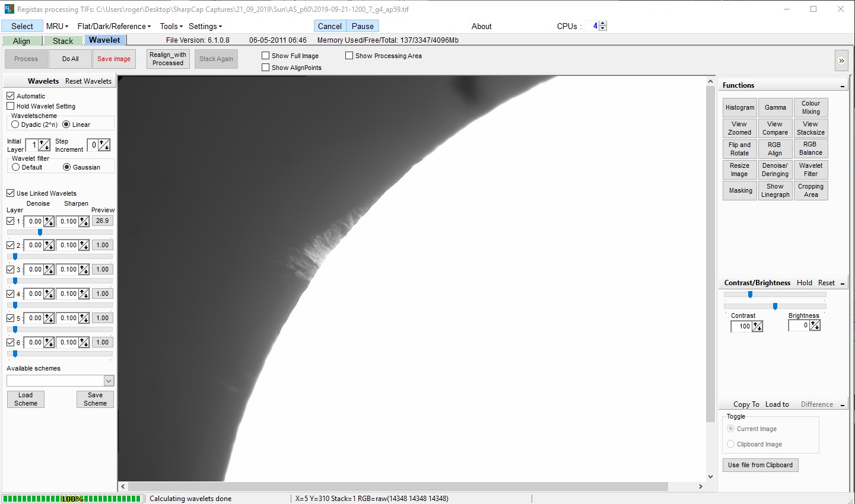This screenshot has height=504, width=855.
Task: Uncheck wavelet Layer 3 checkbox
Action: click(11, 269)
